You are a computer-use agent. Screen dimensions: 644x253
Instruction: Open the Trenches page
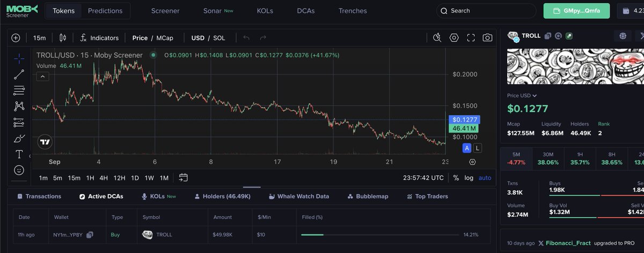point(353,11)
